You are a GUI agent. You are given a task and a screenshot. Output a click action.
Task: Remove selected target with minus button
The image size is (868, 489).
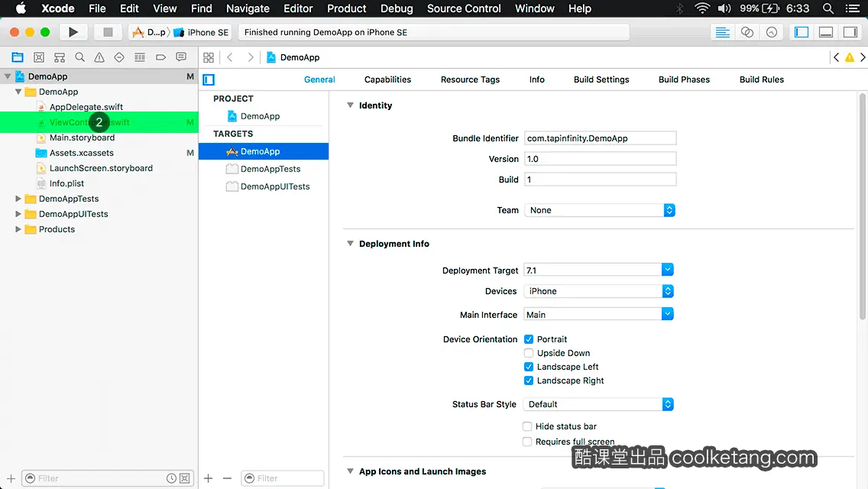[227, 478]
